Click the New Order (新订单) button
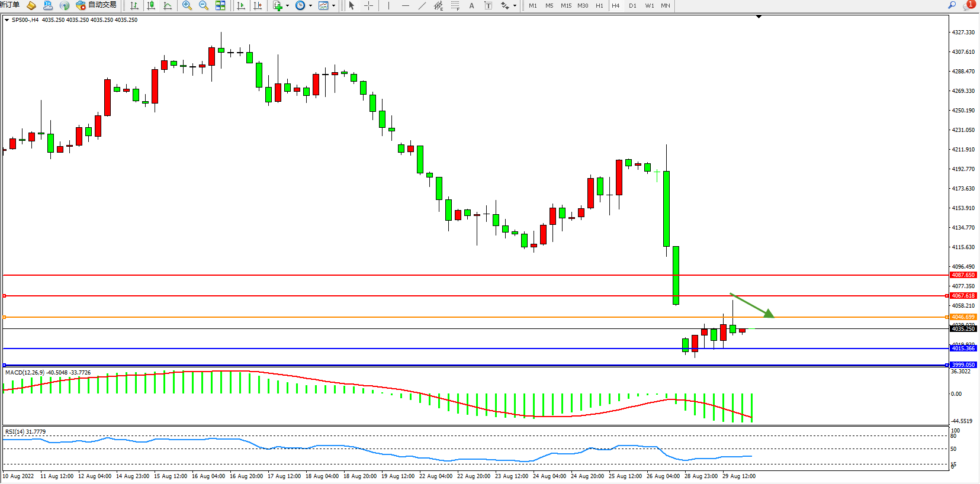This screenshot has height=484, width=980. (x=9, y=5)
